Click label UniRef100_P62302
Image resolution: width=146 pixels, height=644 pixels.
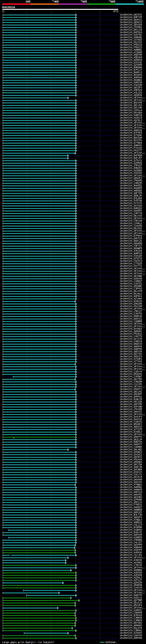click(131, 42)
